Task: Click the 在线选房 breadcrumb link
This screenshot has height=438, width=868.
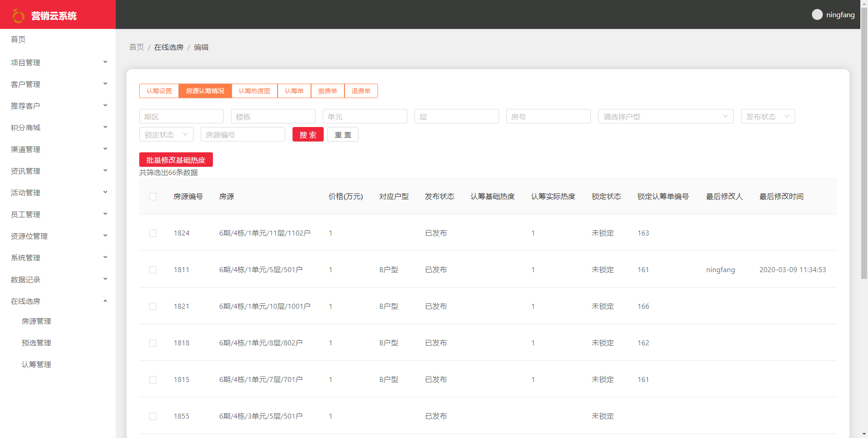Action: point(169,47)
